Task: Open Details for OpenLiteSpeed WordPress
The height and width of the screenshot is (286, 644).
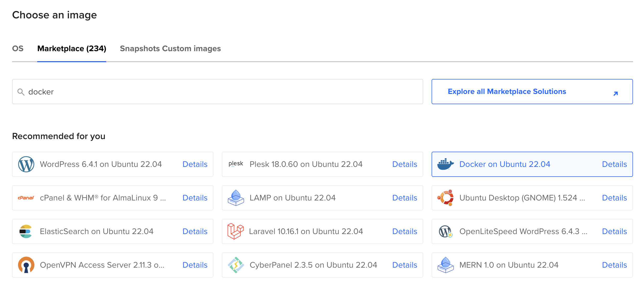Action: [x=614, y=231]
